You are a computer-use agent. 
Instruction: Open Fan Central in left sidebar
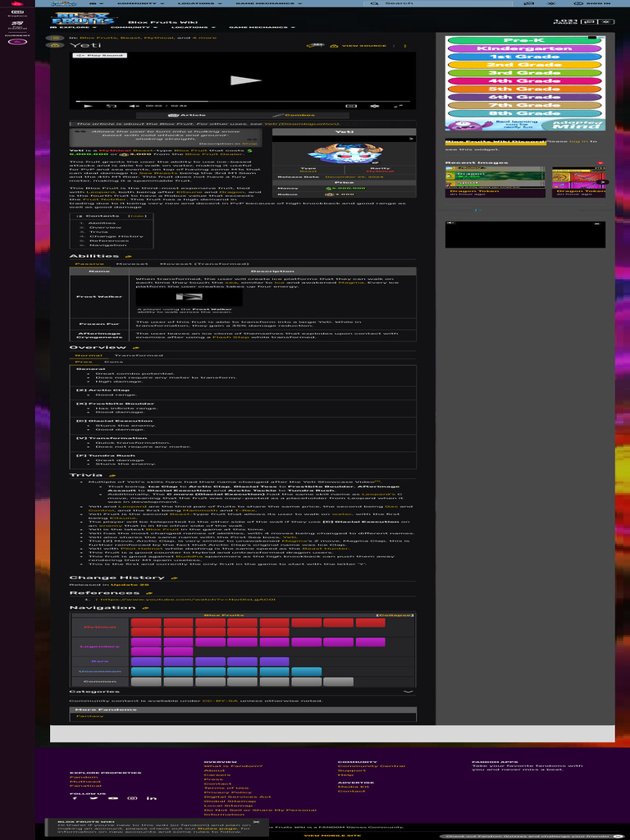pos(17,25)
